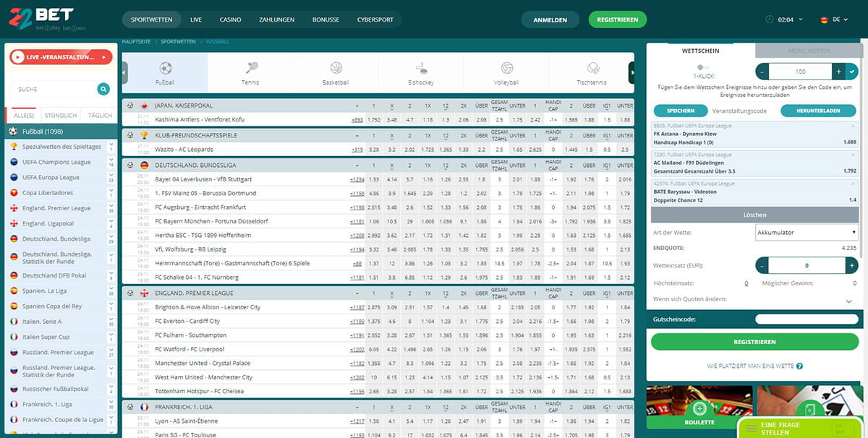Open the Art der Wette Akkumulator dropdown
This screenshot has height=438, width=868.
click(807, 233)
